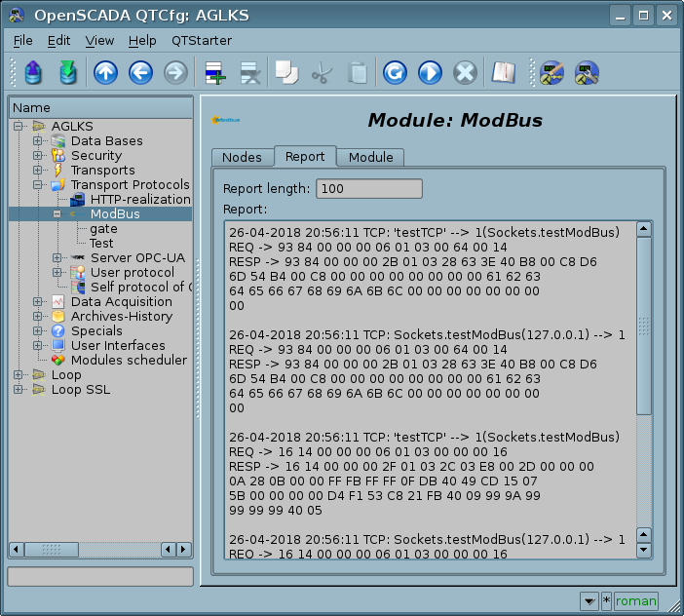The height and width of the screenshot is (616, 684).
Task: Click the Add item toolbar icon
Action: 213,73
